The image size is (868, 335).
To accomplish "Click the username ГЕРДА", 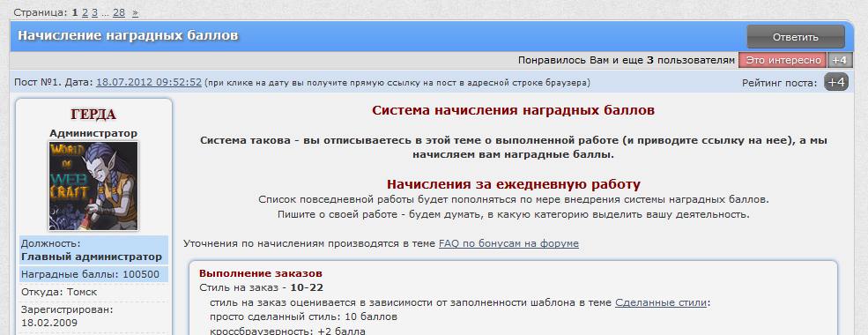I will click(x=93, y=115).
